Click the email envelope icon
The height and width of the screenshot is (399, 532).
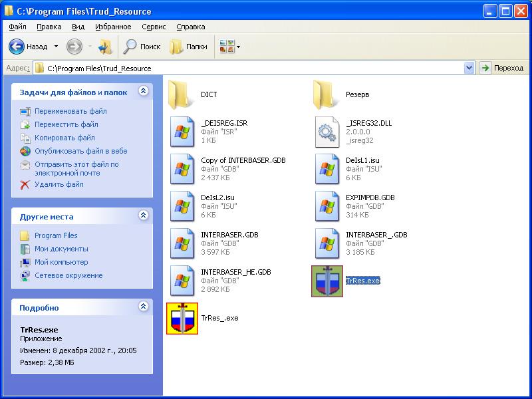25,164
